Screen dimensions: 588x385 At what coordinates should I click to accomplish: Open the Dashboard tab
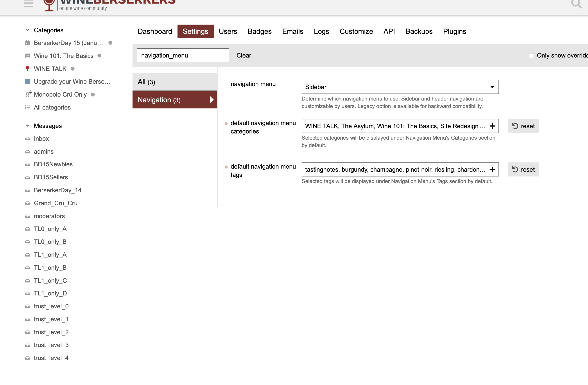155,31
